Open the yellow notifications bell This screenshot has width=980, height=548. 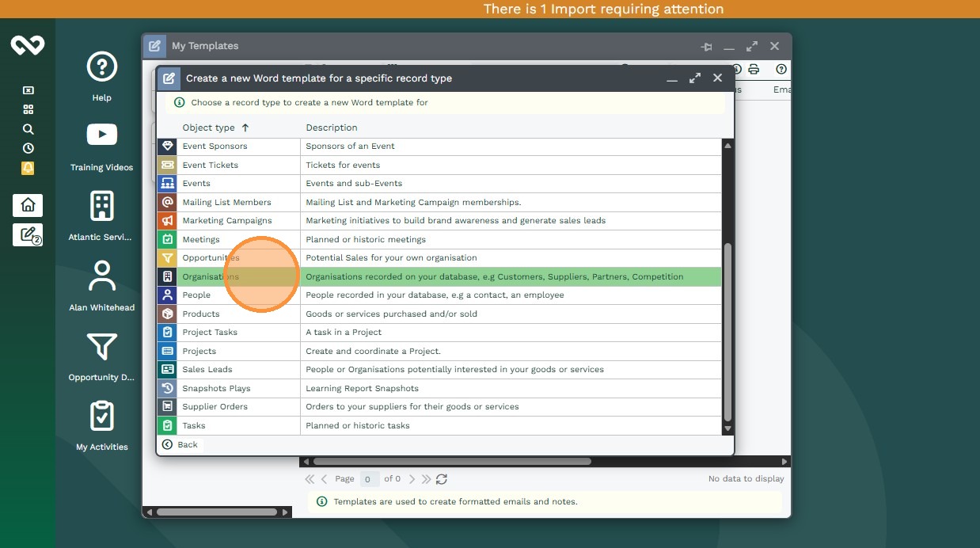coord(28,168)
